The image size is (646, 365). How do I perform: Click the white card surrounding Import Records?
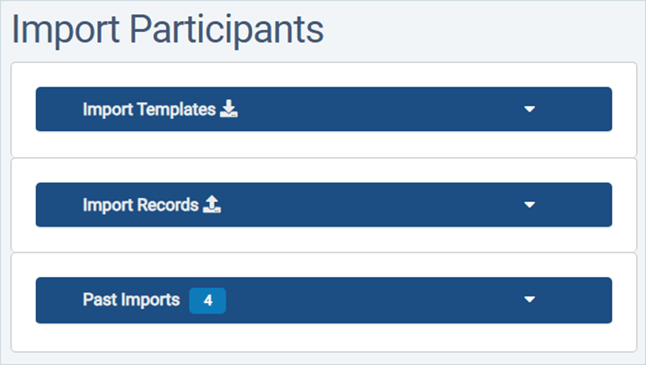[324, 240]
